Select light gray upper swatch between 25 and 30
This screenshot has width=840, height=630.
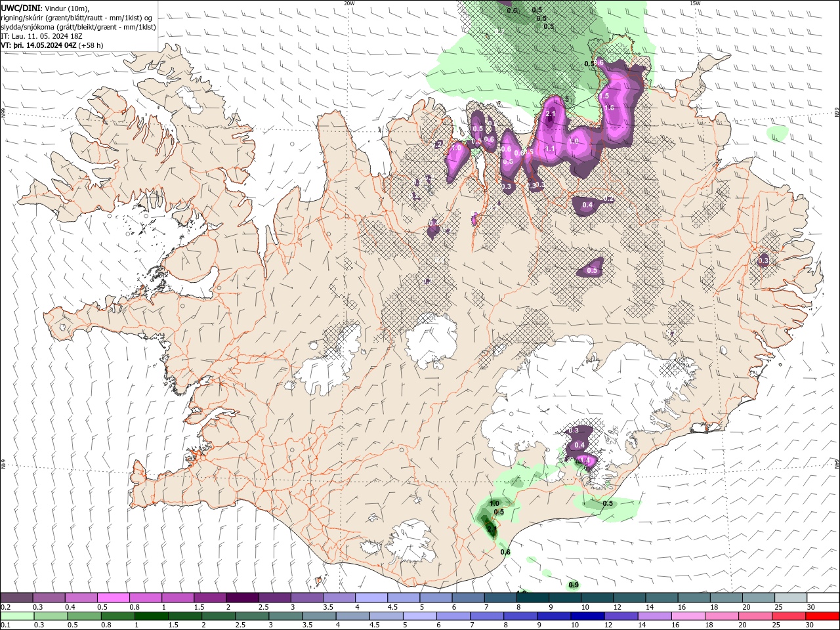click(789, 597)
